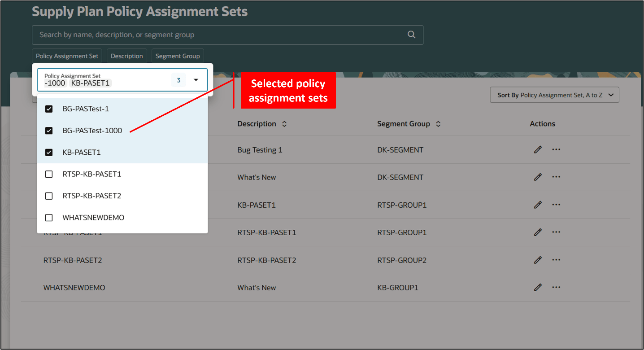
Task: Edit the KB-PASET1 policy assignment set
Action: pyautogui.click(x=538, y=205)
